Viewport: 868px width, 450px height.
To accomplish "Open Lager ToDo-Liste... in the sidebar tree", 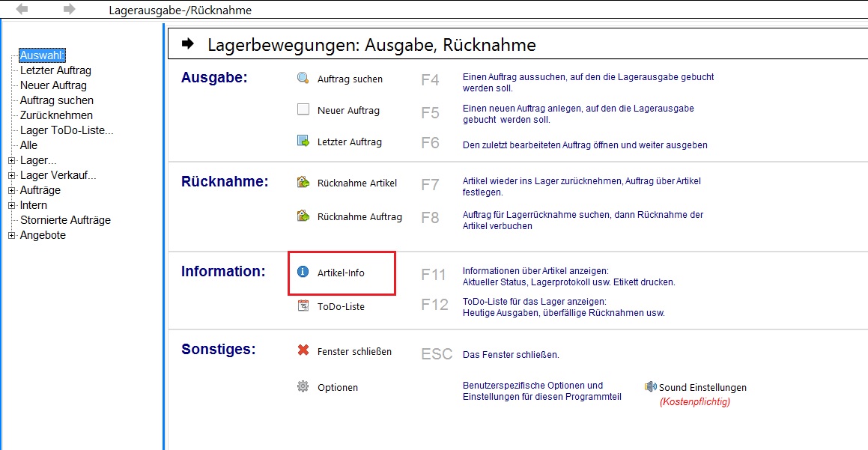I will [67, 130].
